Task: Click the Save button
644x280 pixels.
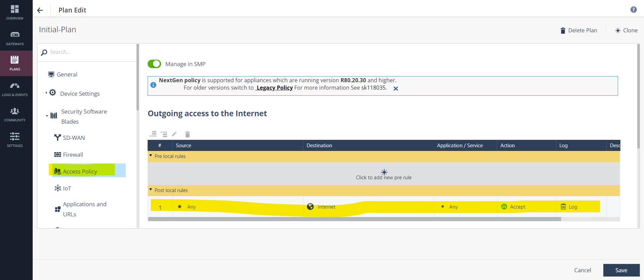Action: click(621, 270)
